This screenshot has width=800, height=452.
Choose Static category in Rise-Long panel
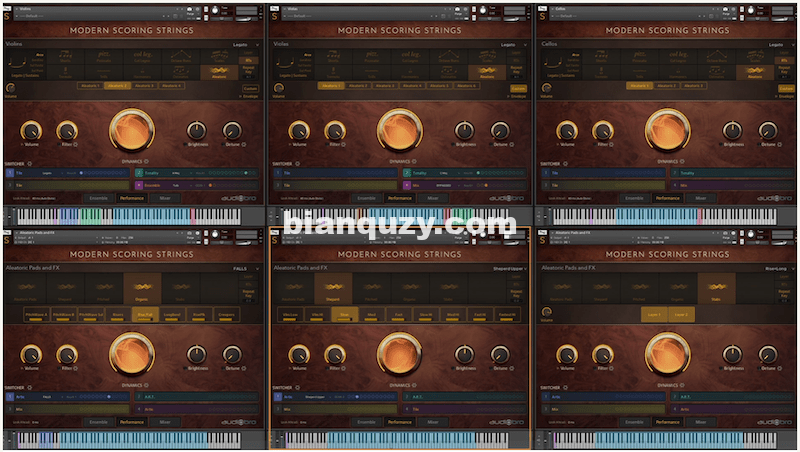point(716,288)
